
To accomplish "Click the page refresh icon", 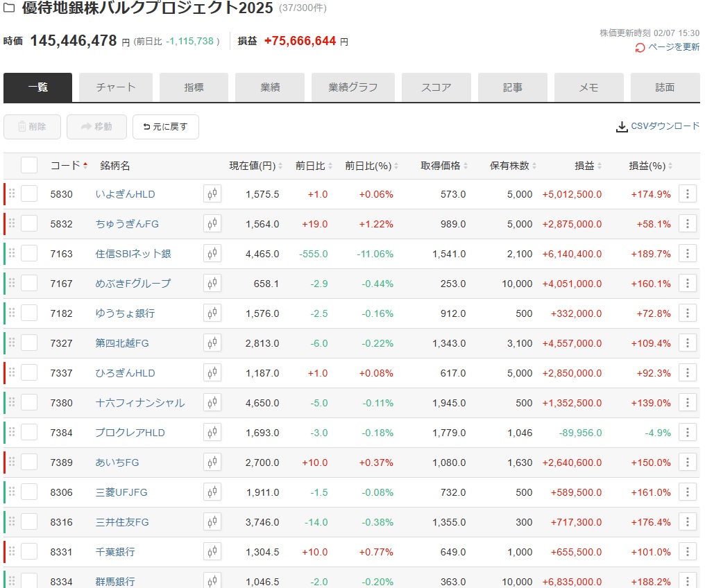I will pyautogui.click(x=640, y=48).
